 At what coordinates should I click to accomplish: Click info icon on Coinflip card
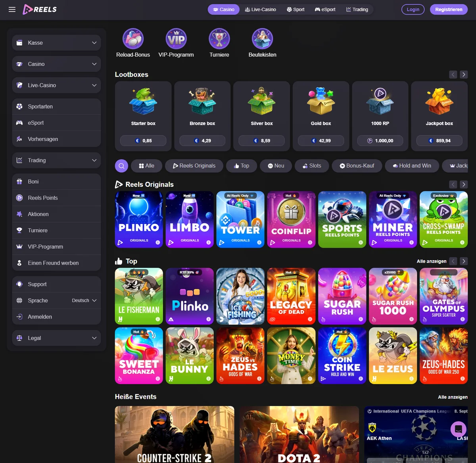tap(310, 242)
